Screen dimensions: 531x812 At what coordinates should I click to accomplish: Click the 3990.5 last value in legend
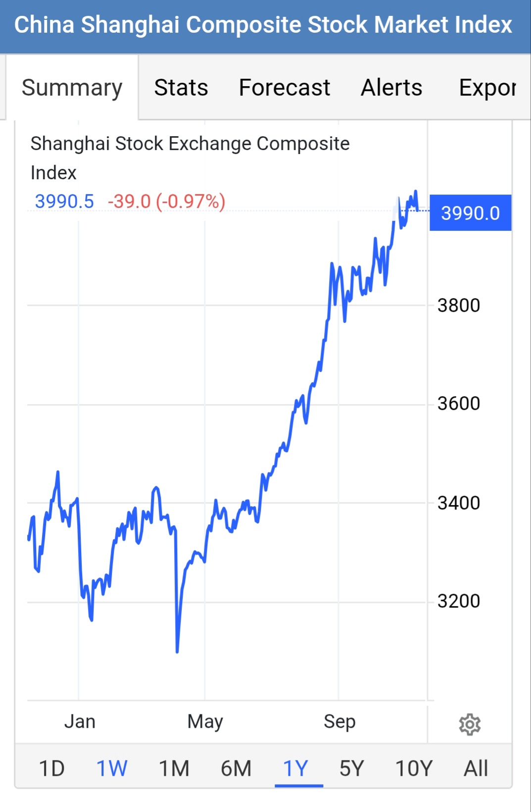point(64,202)
